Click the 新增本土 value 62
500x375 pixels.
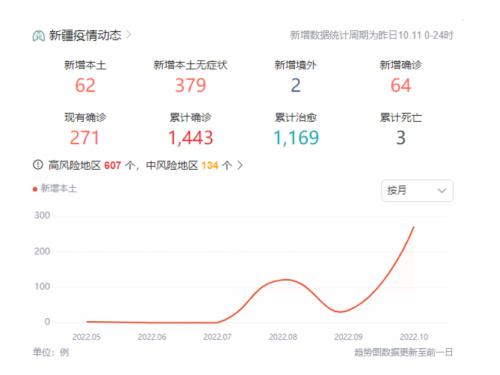click(x=85, y=85)
